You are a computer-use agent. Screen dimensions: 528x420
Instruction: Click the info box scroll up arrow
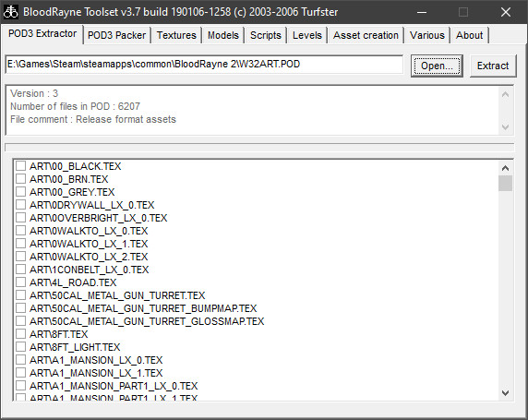pyautogui.click(x=505, y=95)
